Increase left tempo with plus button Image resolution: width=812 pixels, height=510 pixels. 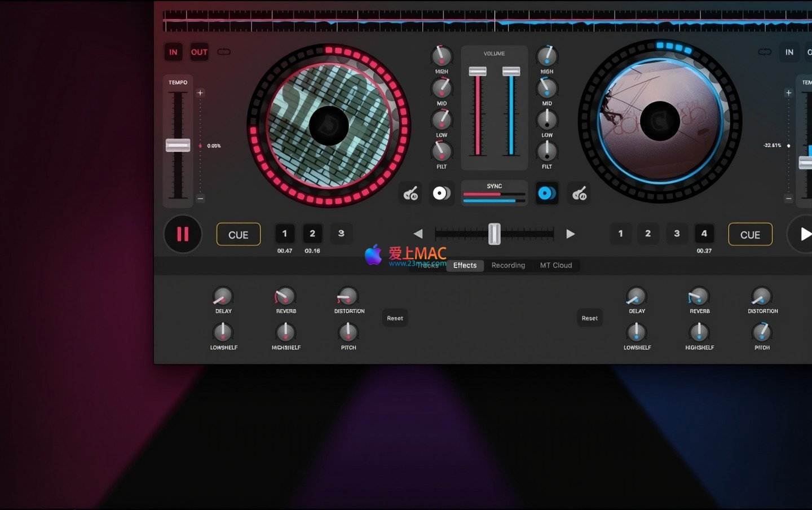click(200, 93)
